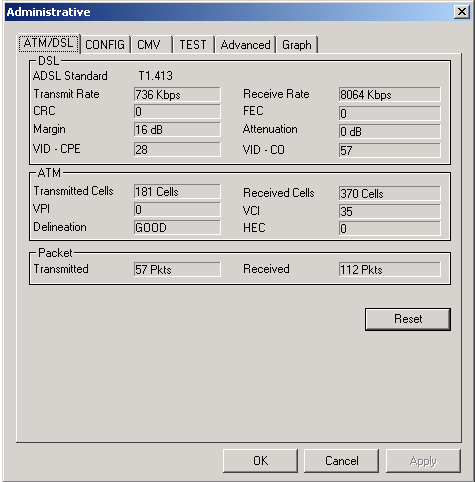Image resolution: width=475 pixels, height=482 pixels.
Task: Click the Packet Transmitted field showing 57 Pkts
Action: click(x=177, y=269)
